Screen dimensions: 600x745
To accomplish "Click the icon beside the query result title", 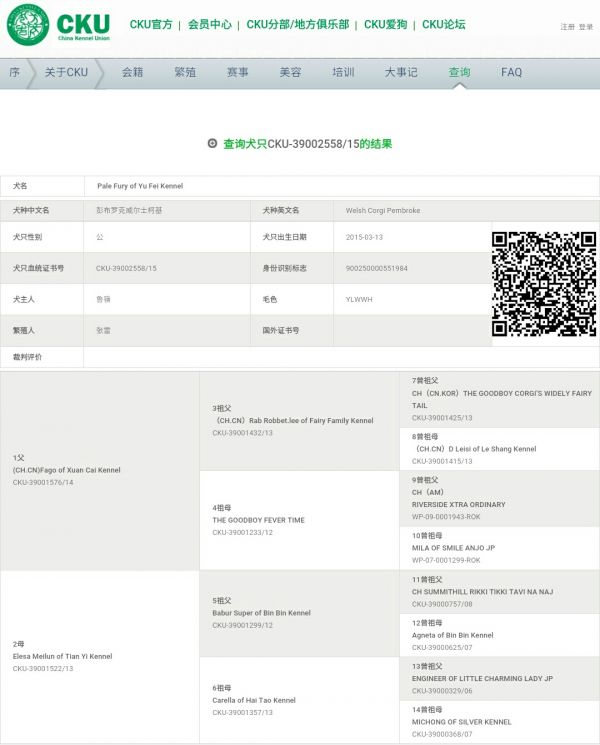I will tap(212, 143).
